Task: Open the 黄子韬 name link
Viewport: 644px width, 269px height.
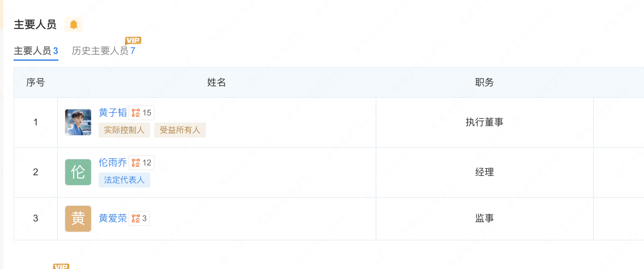Action: [112, 112]
